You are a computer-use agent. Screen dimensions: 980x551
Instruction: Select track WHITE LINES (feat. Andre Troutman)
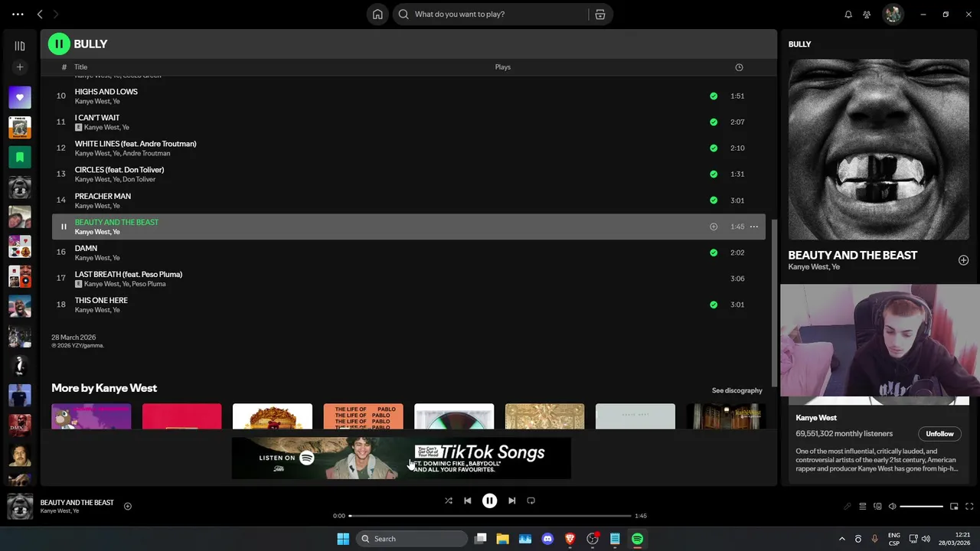tap(136, 144)
